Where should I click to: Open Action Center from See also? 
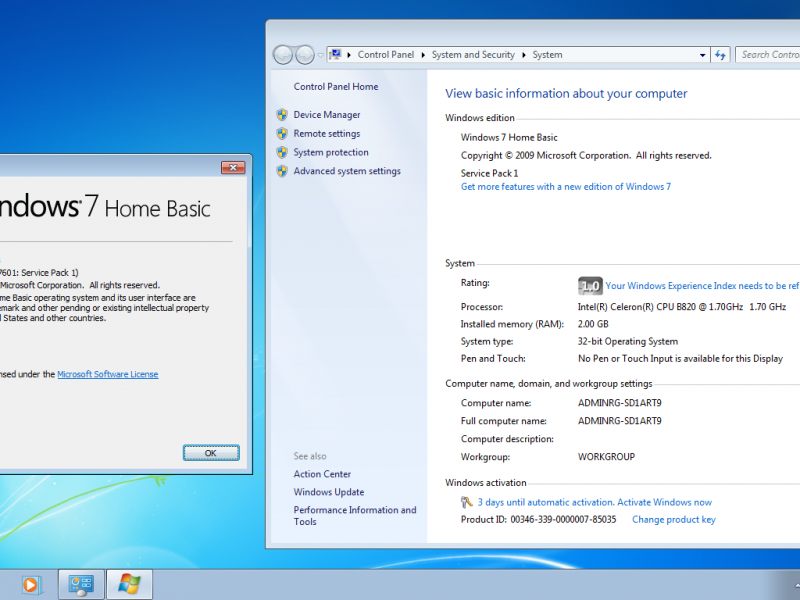point(322,474)
